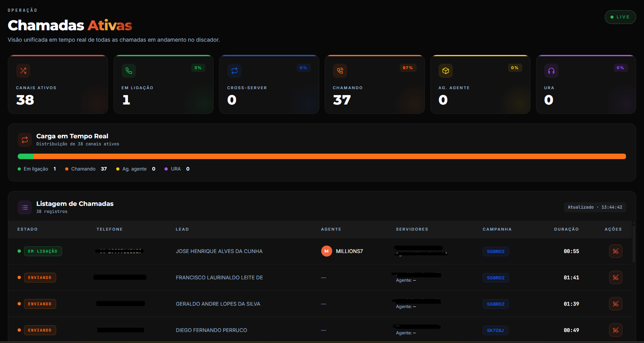Sort by the SERVIDORES column header
Image resolution: width=644 pixels, height=343 pixels.
[412, 229]
